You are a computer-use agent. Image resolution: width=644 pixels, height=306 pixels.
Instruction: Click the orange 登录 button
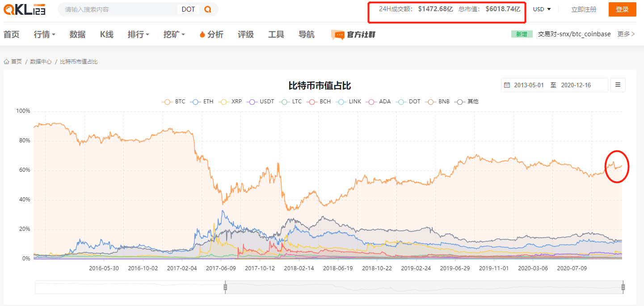tap(622, 9)
